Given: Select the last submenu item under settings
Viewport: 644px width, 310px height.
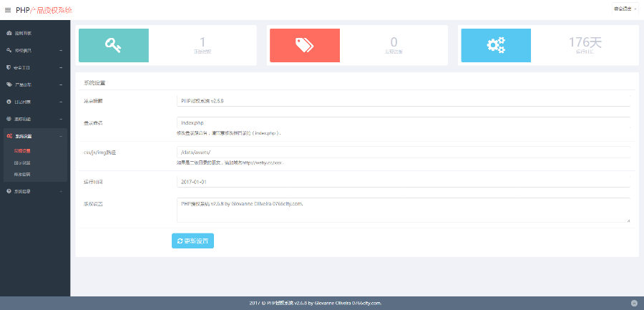Looking at the screenshot, I should click(22, 174).
